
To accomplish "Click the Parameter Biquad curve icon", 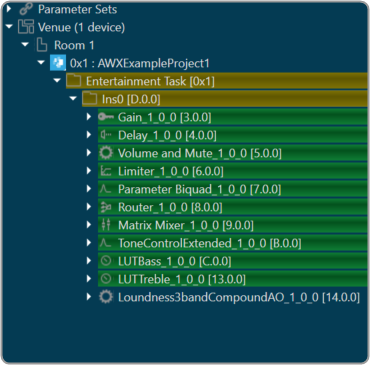I will point(105,189).
